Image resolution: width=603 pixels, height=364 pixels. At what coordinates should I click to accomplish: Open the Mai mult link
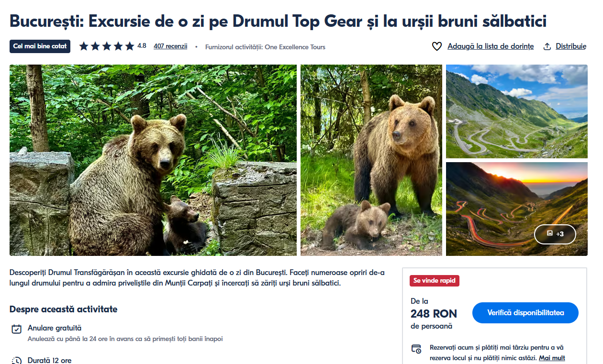pos(552,358)
